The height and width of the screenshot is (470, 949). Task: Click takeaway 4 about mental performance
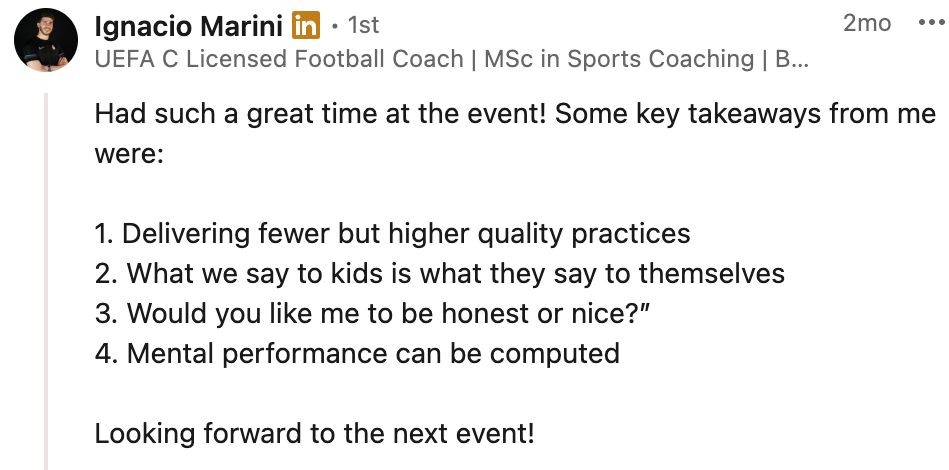point(357,353)
